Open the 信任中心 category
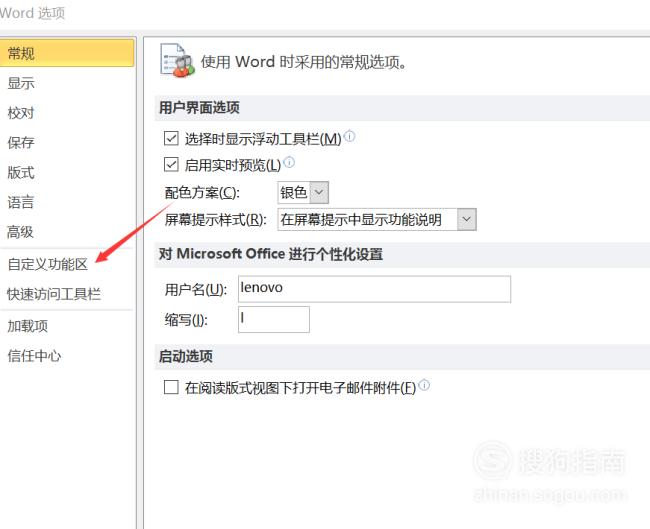 34,356
